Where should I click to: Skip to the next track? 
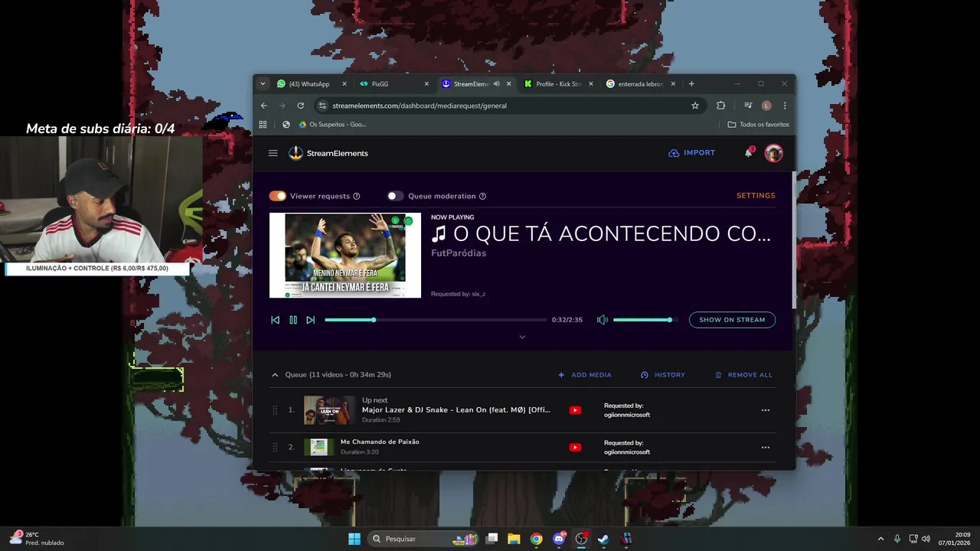(310, 320)
